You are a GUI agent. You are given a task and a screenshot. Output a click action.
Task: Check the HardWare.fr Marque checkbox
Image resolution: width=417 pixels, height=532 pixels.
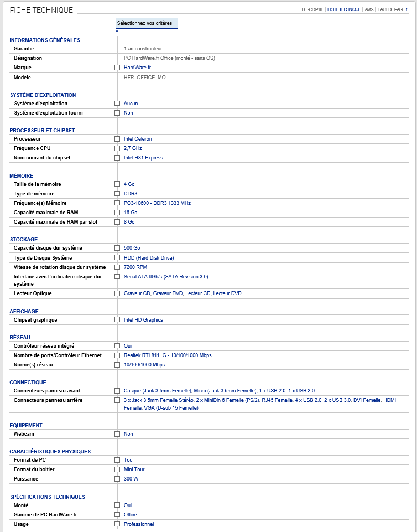(117, 68)
